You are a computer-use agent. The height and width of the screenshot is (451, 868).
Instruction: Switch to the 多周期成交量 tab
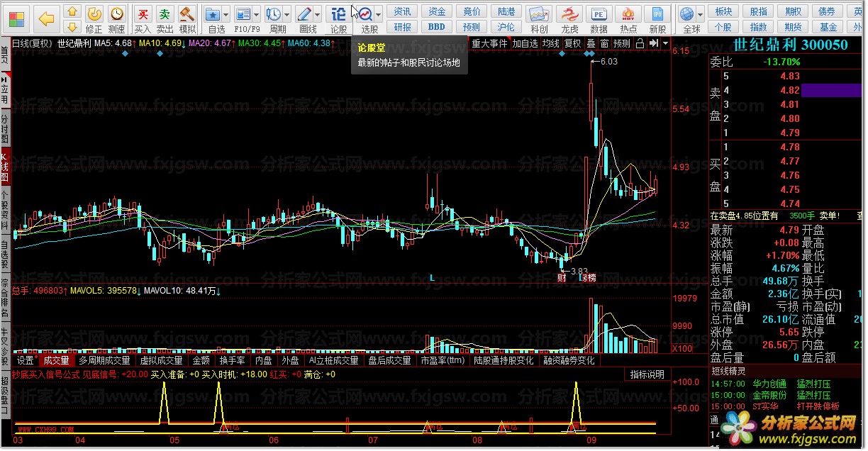tap(105, 360)
